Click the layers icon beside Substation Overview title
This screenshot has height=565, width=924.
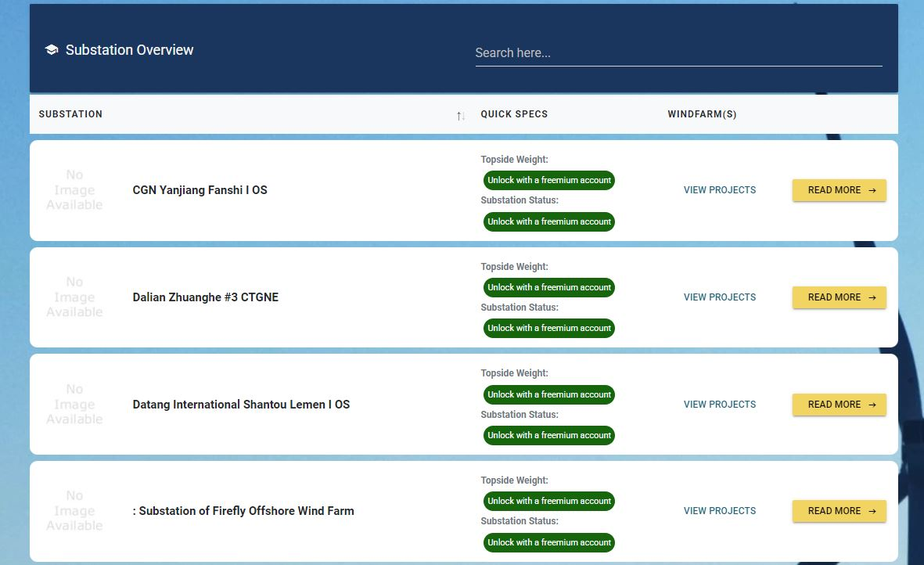point(52,49)
